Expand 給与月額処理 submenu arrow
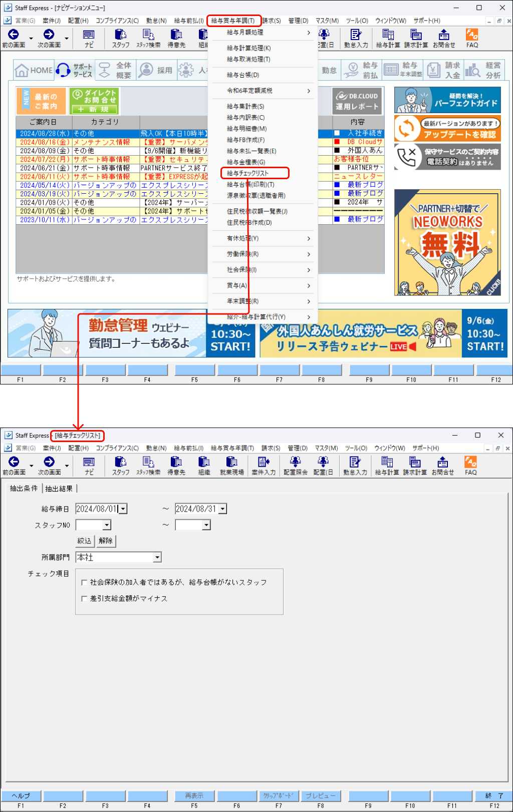The image size is (513, 812). 309,33
